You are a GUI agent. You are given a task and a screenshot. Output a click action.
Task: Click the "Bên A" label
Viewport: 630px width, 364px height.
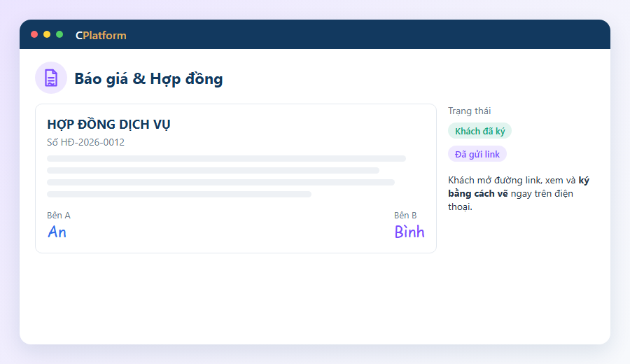point(59,216)
